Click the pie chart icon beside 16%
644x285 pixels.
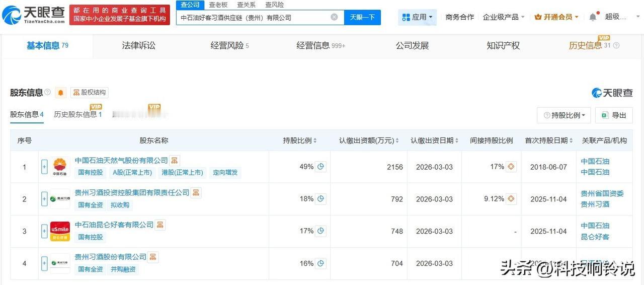coord(320,263)
